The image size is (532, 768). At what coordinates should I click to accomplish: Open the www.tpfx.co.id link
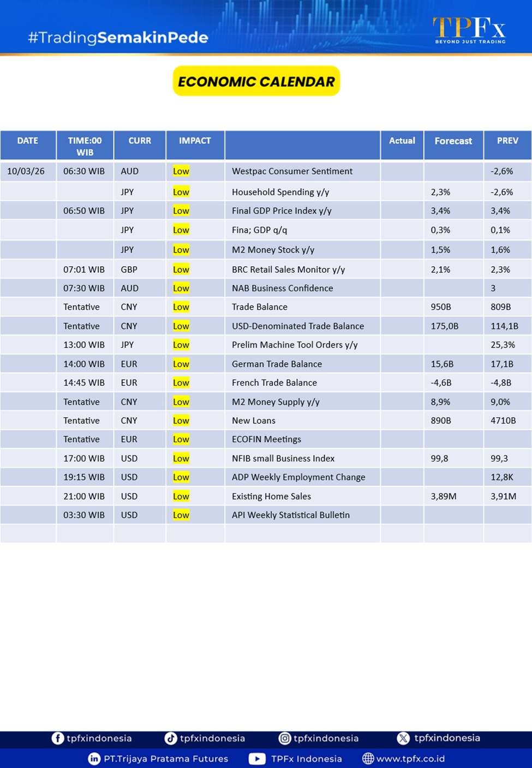(410, 759)
